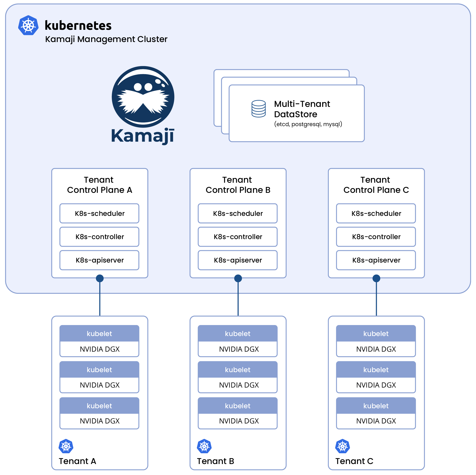Screen dimensions: 476x475
Task: Click the Tenant A label
Action: (x=78, y=461)
